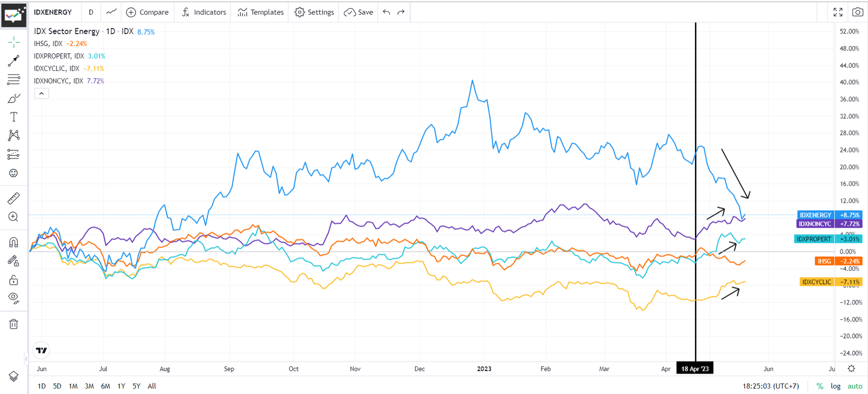Select the 1Y time range
The height and width of the screenshot is (394, 868).
tap(121, 386)
